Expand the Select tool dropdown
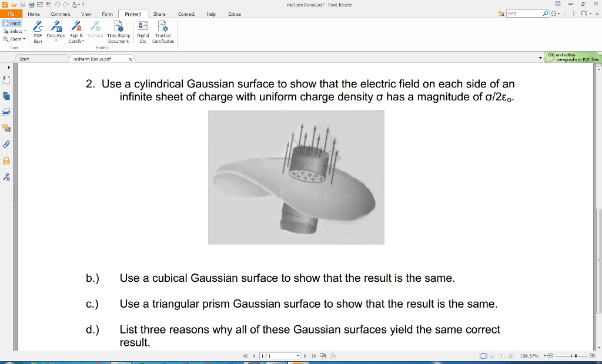The image size is (602, 364). [26, 31]
